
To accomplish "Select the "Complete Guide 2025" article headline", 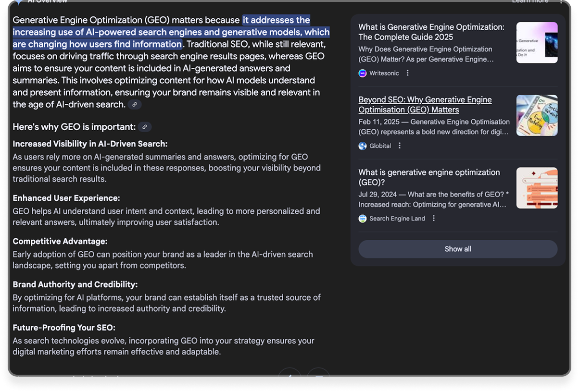I will coord(430,32).
